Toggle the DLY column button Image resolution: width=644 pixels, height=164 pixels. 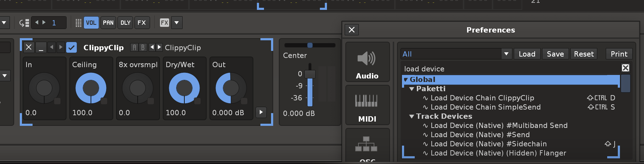125,23
